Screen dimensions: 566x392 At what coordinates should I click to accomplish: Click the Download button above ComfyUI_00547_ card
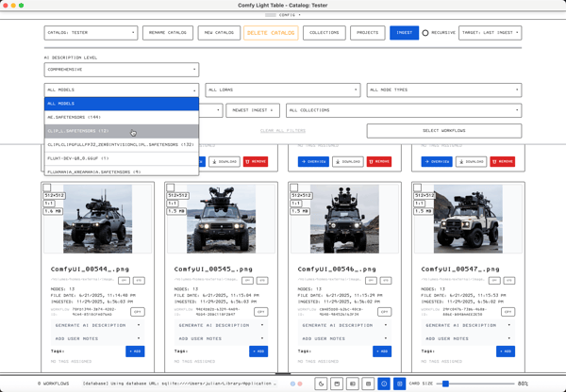tap(471, 161)
